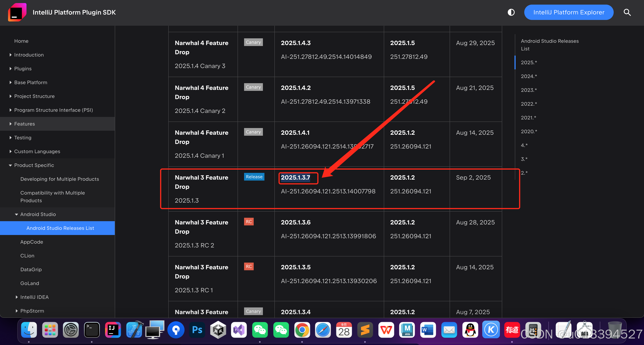Launch Sublime Text from the dock
Image resolution: width=644 pixels, height=345 pixels.
click(365, 330)
